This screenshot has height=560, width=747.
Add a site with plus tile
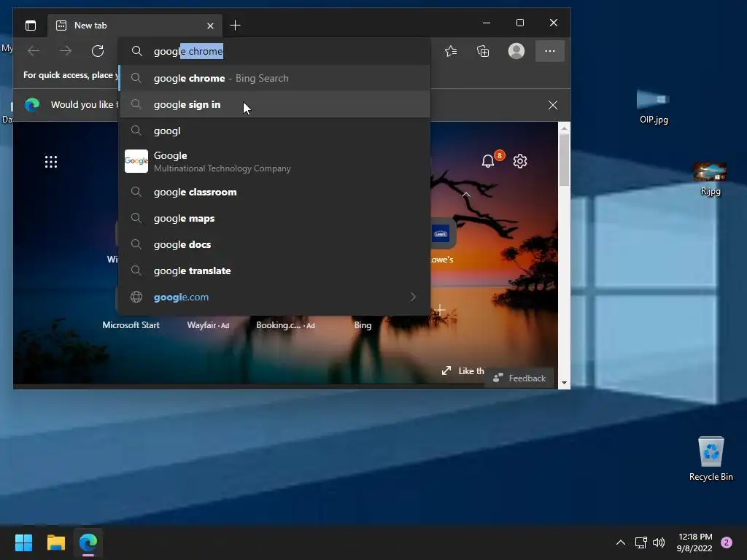point(440,311)
